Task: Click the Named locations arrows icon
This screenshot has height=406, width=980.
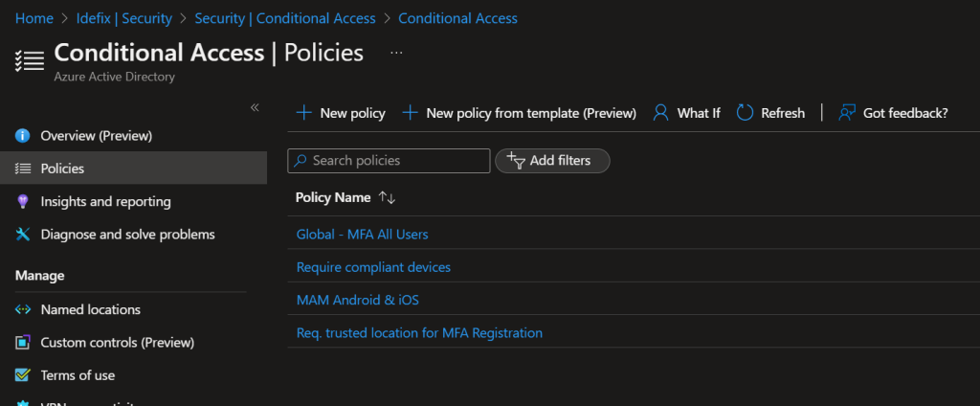Action: (23, 309)
